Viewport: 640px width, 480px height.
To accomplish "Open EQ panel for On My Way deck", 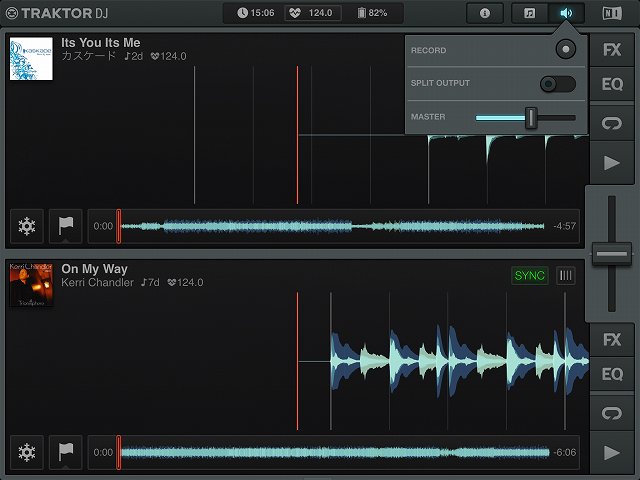I will coord(612,374).
